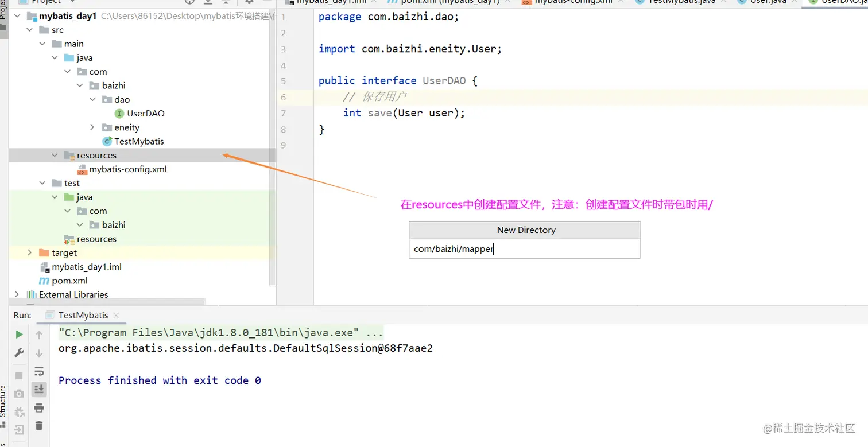Screen dimensions: 868x447
Task: Close the TestMybatis run tab
Action: pyautogui.click(x=115, y=316)
